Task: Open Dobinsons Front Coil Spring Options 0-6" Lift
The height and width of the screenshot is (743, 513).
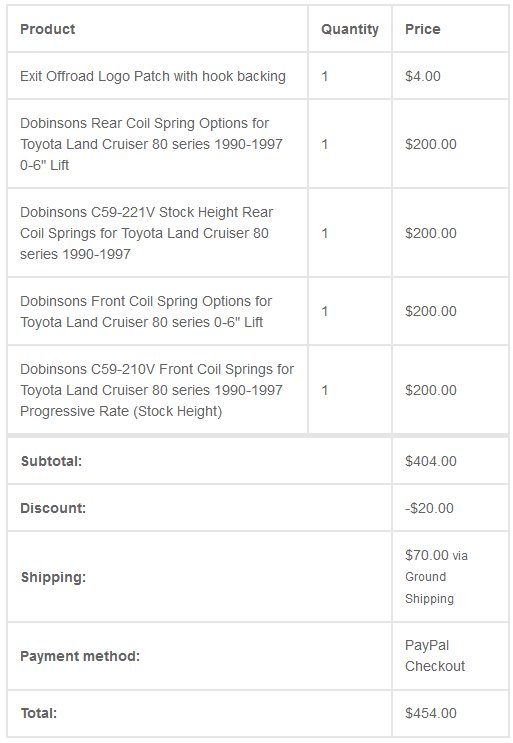Action: pyautogui.click(x=146, y=311)
